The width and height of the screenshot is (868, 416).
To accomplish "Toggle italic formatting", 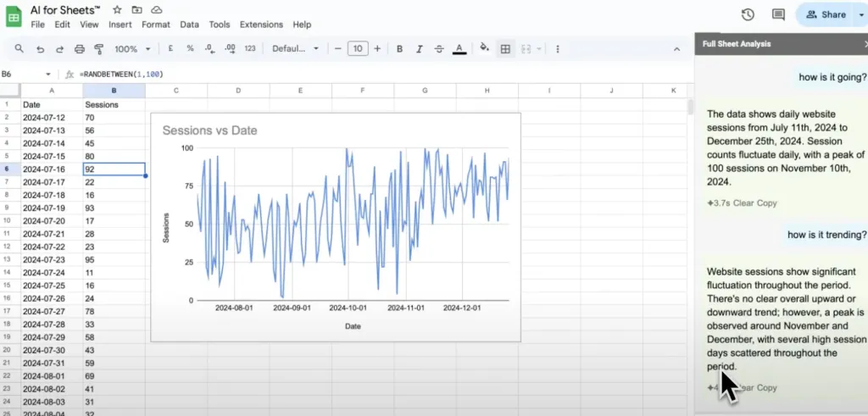I will [x=420, y=49].
